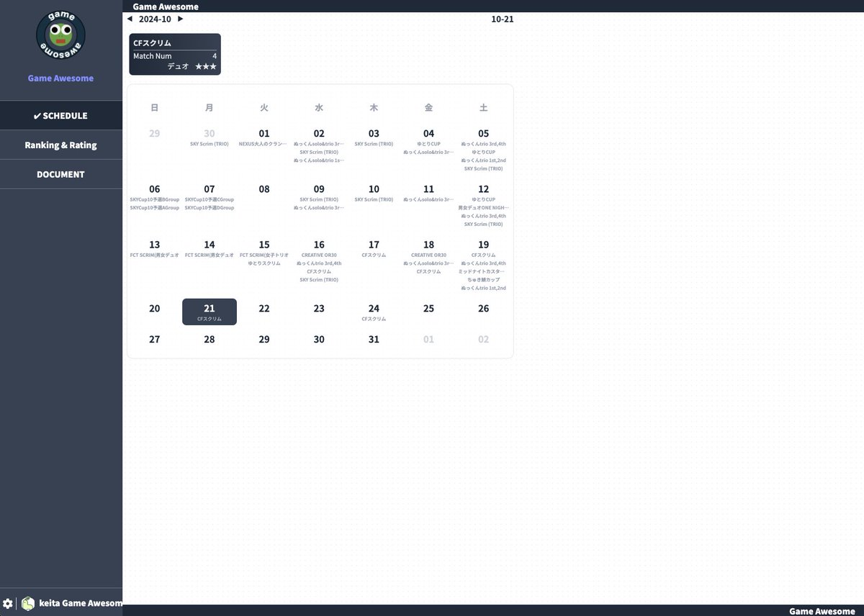Click SKY Scrim (TRIO) on day 30
Image resolution: width=864 pixels, height=616 pixels.
click(210, 144)
